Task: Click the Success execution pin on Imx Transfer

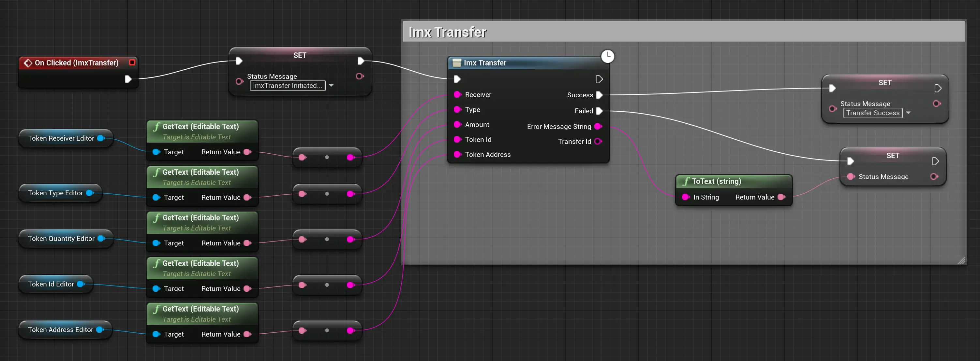Action: pos(600,95)
